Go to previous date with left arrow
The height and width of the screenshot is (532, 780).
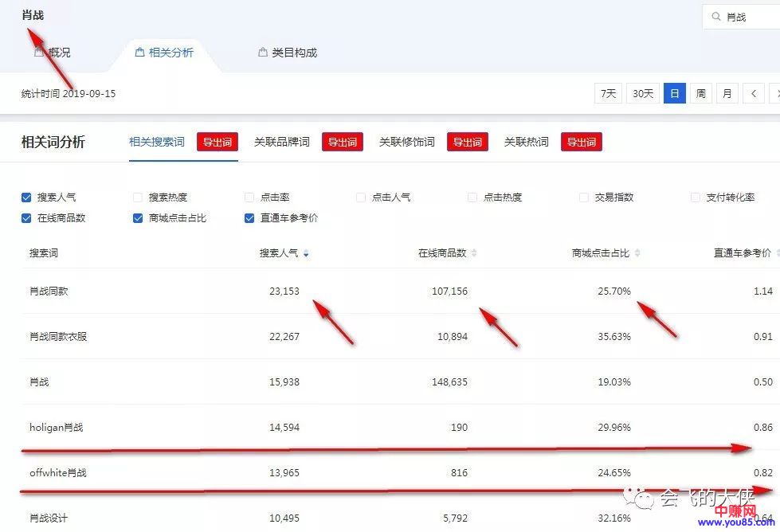click(x=754, y=94)
